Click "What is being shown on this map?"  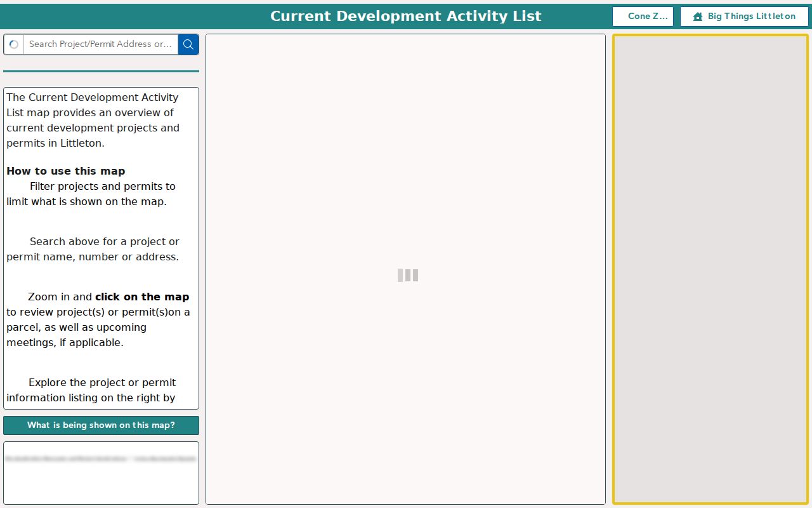pos(101,425)
